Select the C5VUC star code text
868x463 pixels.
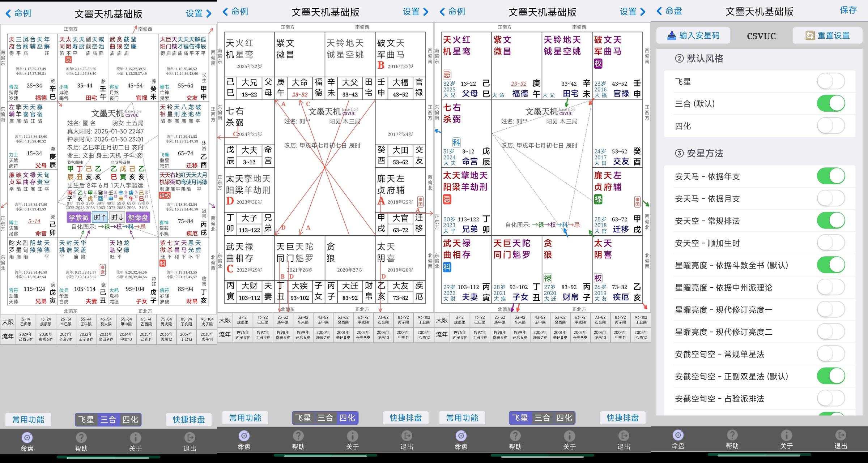tap(761, 36)
